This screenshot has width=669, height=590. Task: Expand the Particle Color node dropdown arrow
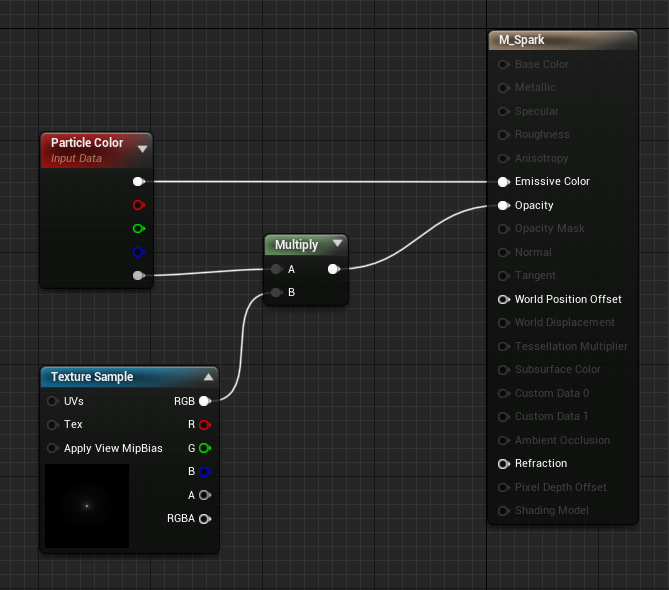[x=143, y=149]
